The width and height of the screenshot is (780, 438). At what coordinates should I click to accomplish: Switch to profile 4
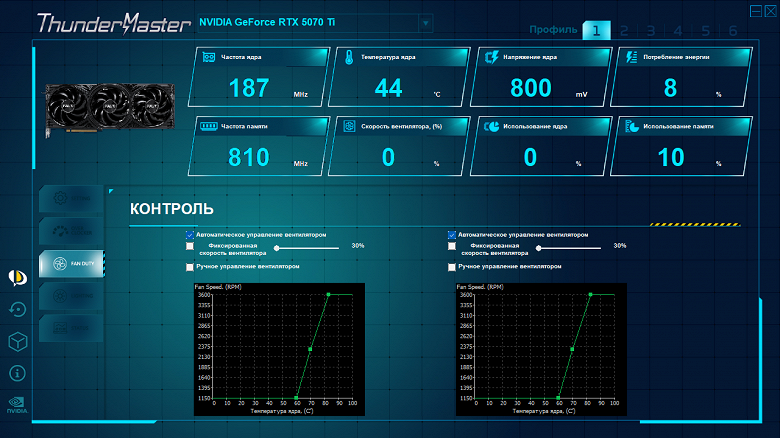tap(678, 31)
